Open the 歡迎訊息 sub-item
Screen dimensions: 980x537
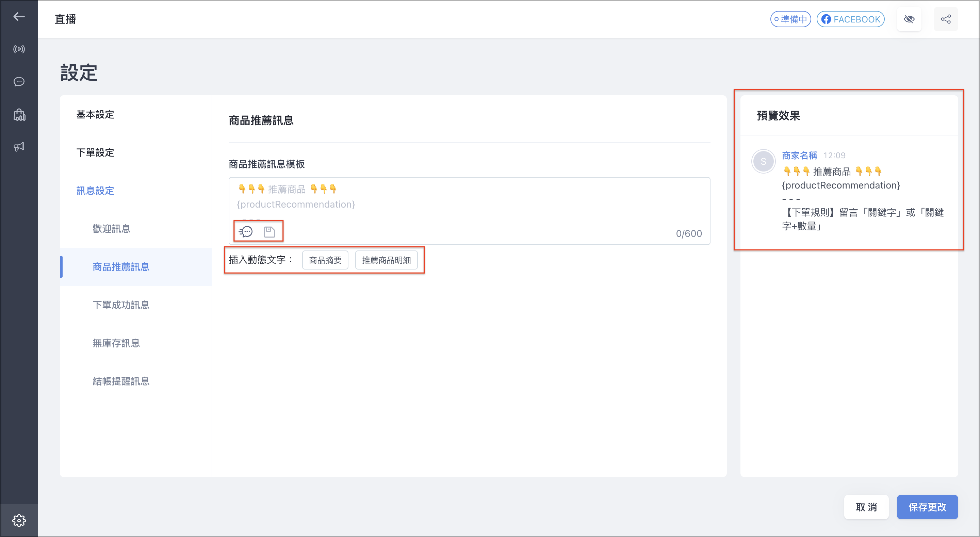coord(112,229)
